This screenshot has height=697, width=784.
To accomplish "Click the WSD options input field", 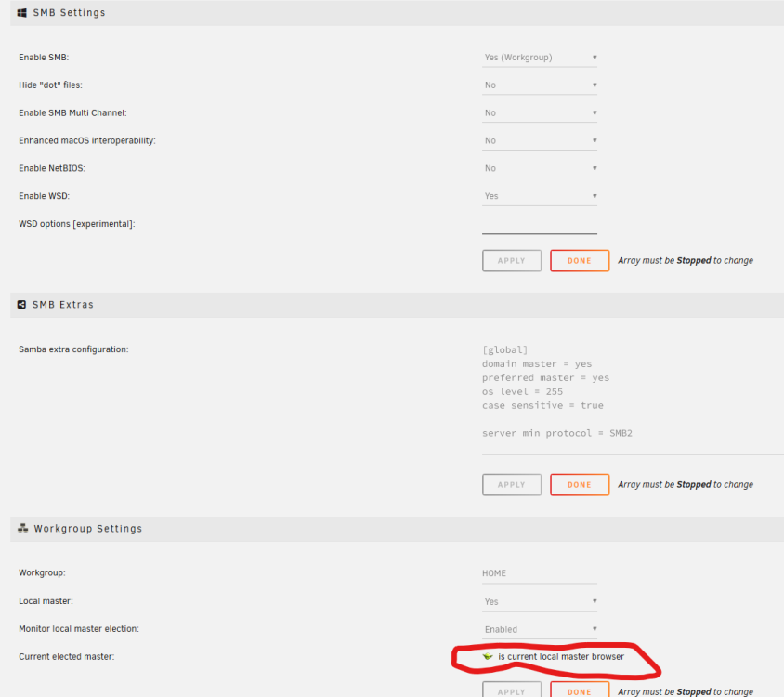I will tap(540, 224).
